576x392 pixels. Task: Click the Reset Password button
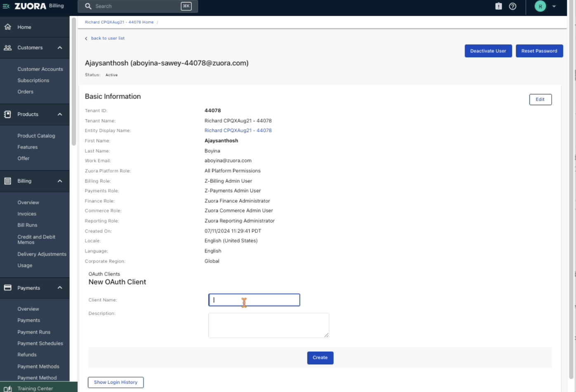(539, 51)
